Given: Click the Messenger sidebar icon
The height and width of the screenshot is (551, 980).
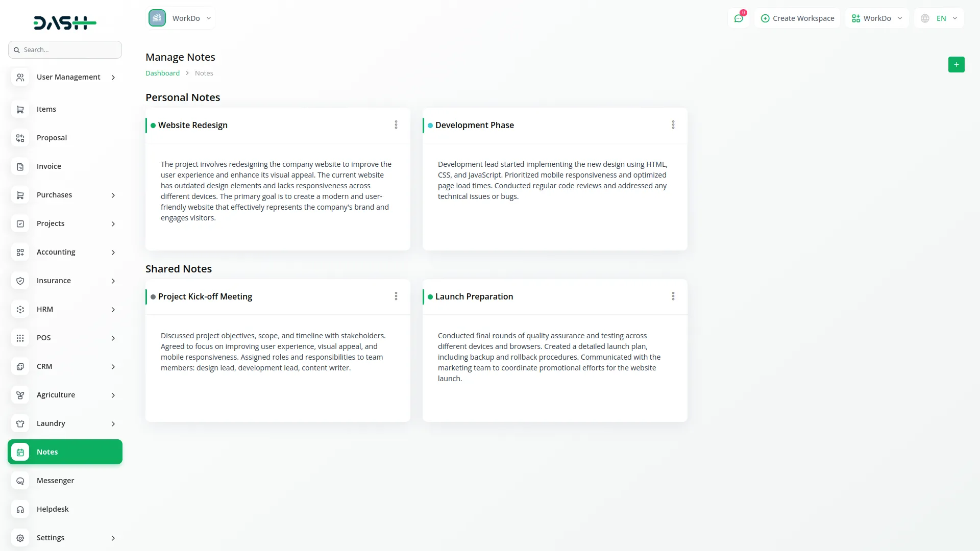Looking at the screenshot, I should click(x=20, y=481).
